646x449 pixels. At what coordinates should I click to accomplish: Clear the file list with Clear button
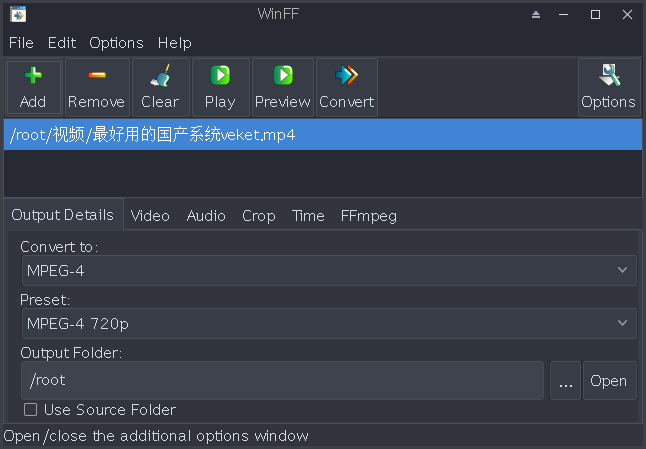(160, 87)
